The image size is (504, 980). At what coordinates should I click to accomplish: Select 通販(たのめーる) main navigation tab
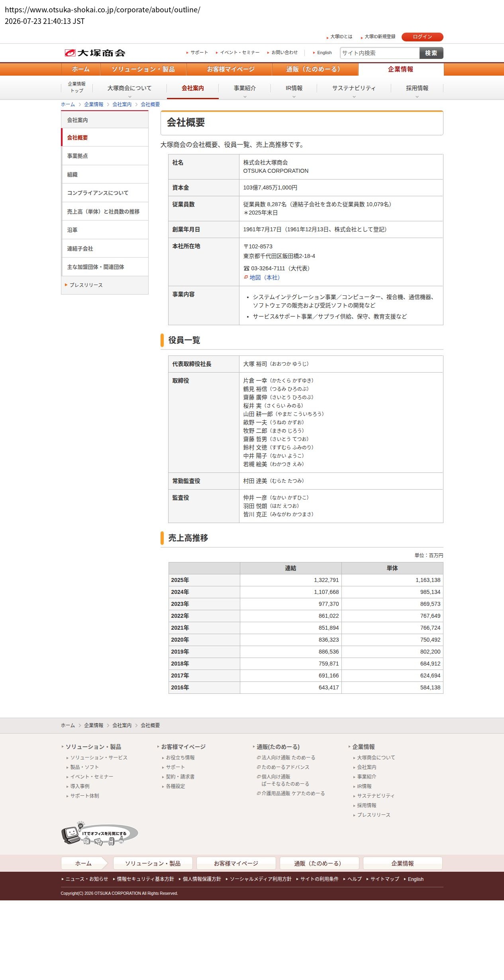click(315, 69)
